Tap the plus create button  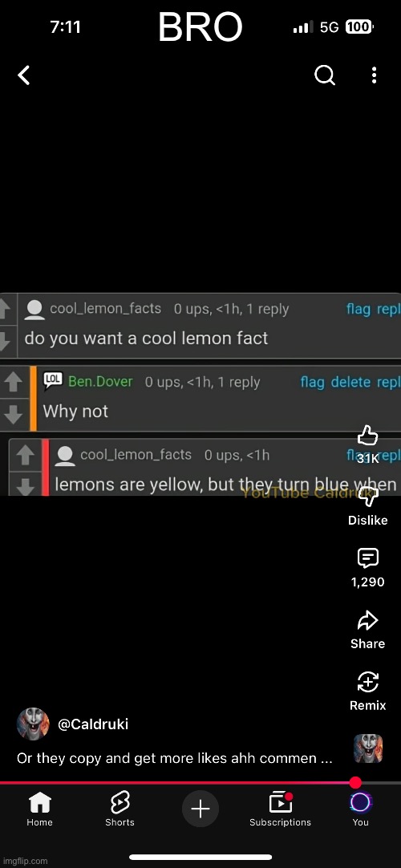[x=200, y=809]
